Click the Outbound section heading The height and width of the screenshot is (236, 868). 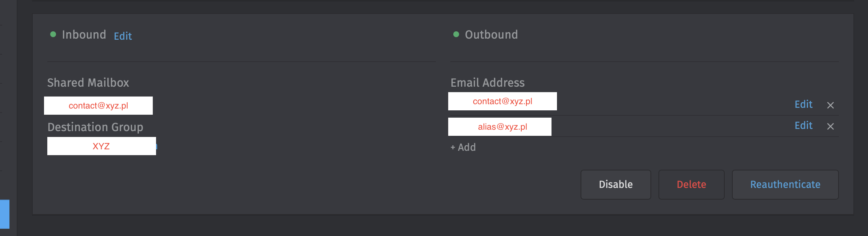(x=491, y=35)
